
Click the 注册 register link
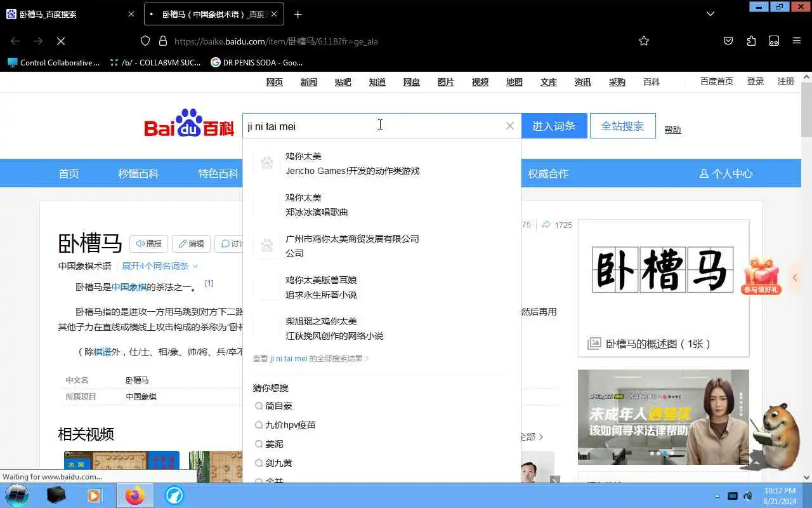[x=786, y=81]
